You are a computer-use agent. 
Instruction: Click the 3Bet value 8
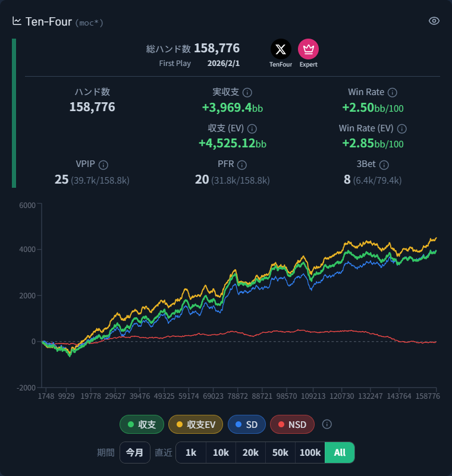pos(347,179)
